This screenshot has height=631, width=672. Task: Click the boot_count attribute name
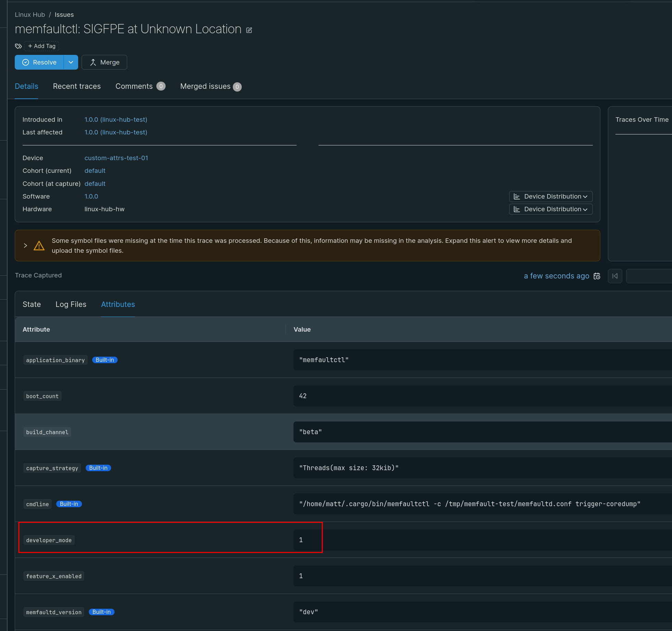click(43, 396)
